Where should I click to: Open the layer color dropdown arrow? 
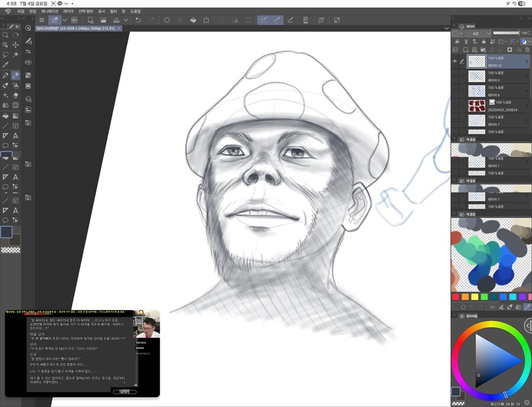coord(529,41)
